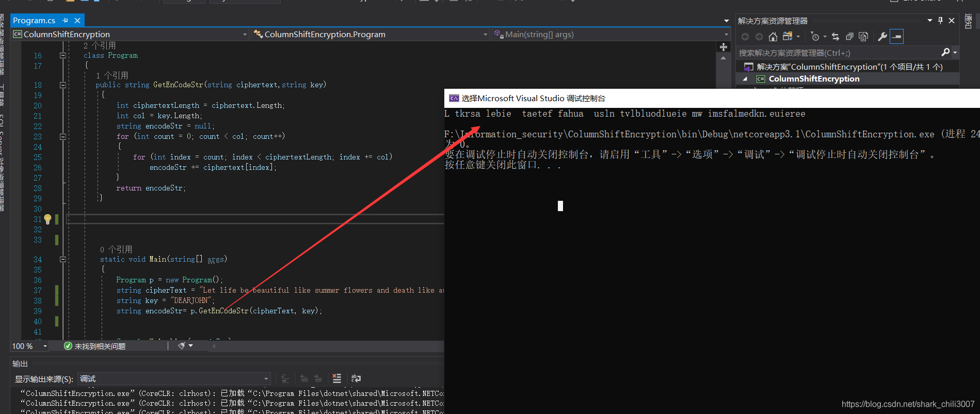Click the '1 个引用' code lens above GetEnCodeStr

(112, 75)
